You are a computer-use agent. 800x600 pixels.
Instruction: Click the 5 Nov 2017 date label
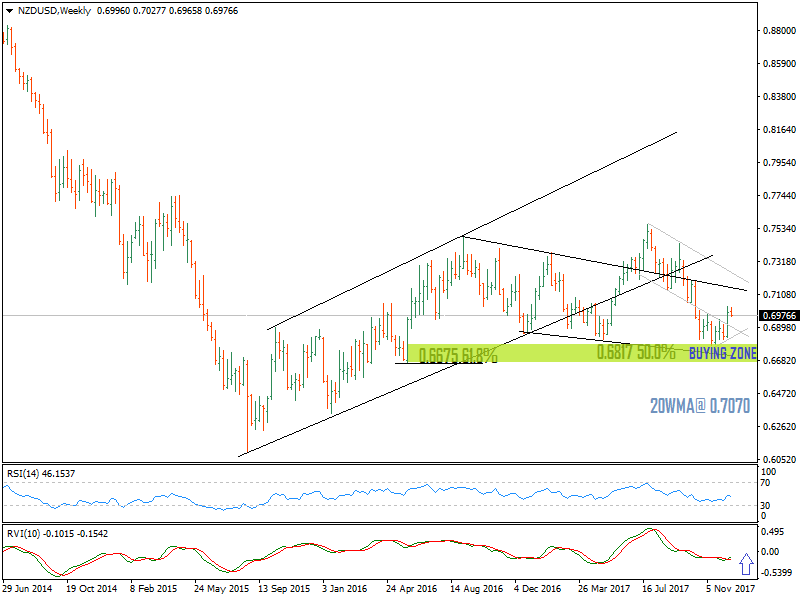731,589
